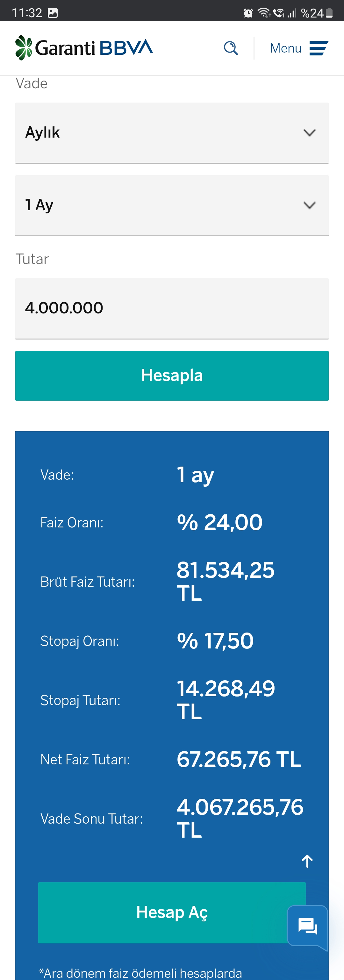Tap the battery icon in status bar
344x980 pixels.
click(x=329, y=13)
